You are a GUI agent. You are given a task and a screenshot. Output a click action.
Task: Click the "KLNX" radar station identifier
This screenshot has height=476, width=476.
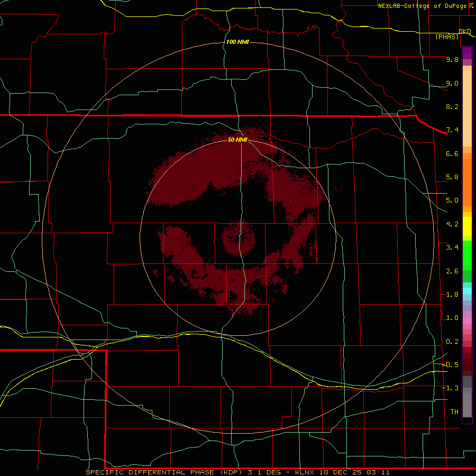pyautogui.click(x=305, y=472)
